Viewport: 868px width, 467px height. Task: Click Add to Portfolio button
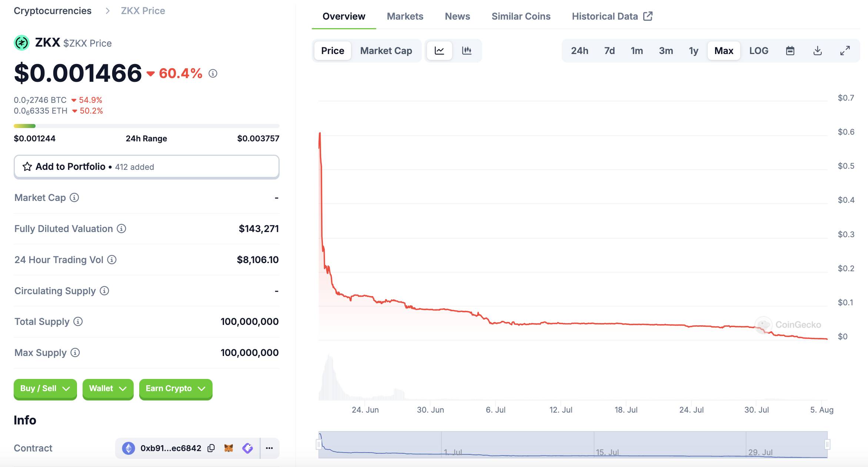click(147, 167)
